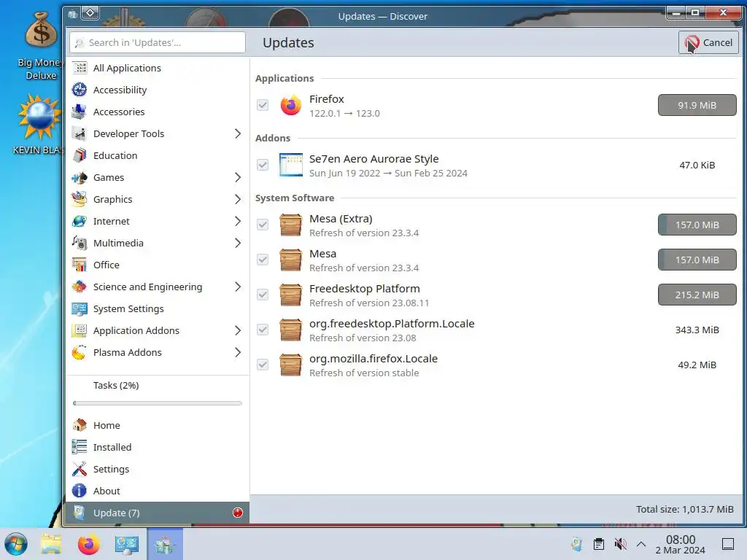The width and height of the screenshot is (747, 560).
Task: Click the Graphics category icon
Action: coord(80,200)
